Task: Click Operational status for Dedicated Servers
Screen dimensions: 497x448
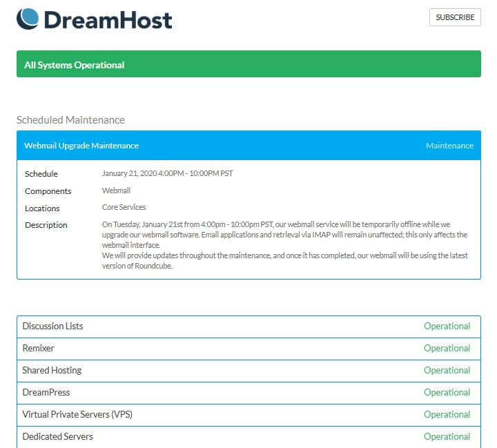Action: tap(447, 436)
